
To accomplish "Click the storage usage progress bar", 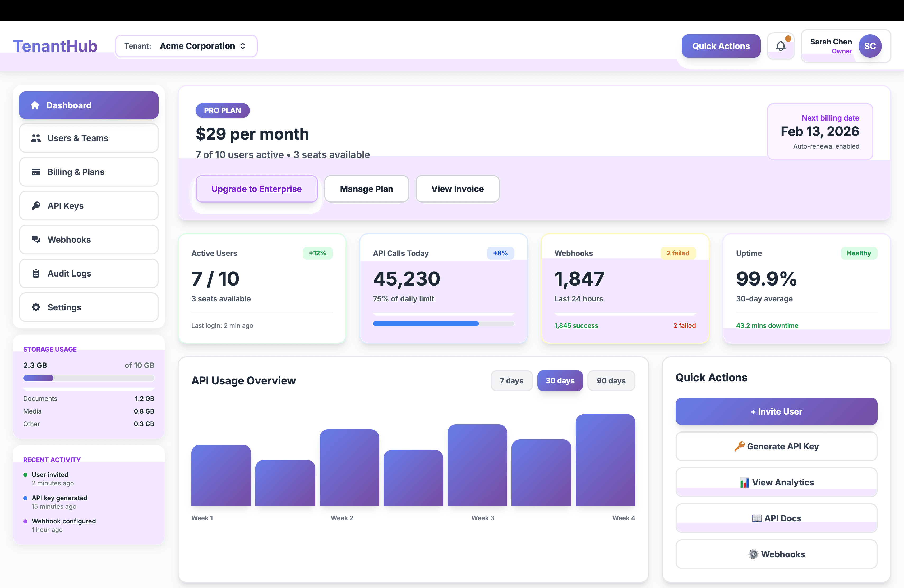I will coord(89,378).
